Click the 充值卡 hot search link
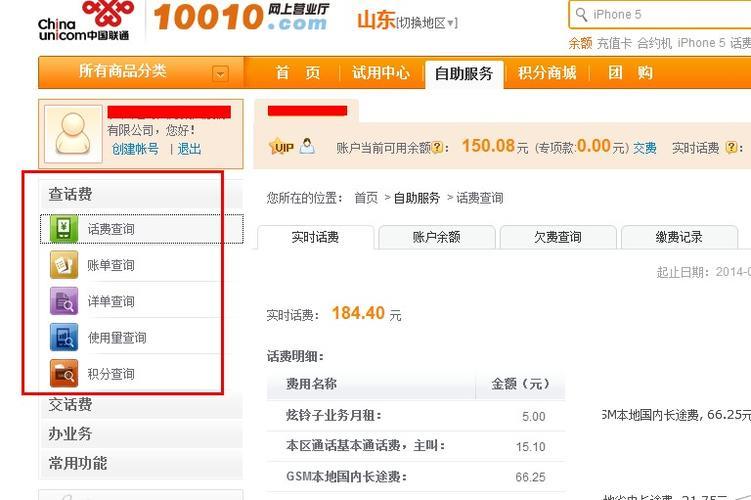The width and height of the screenshot is (751, 500). click(614, 43)
